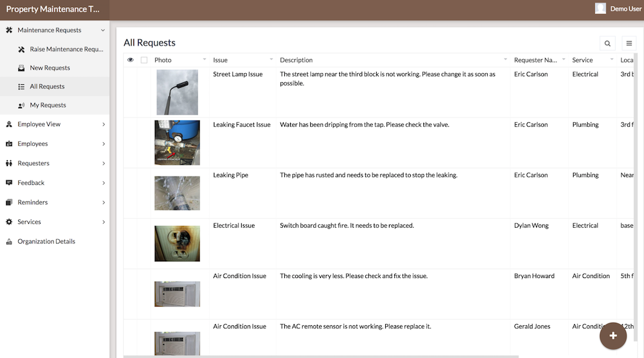Viewport: 644px width, 358px height.
Task: Click 'Switch board caught fire' description
Action: pos(347,226)
